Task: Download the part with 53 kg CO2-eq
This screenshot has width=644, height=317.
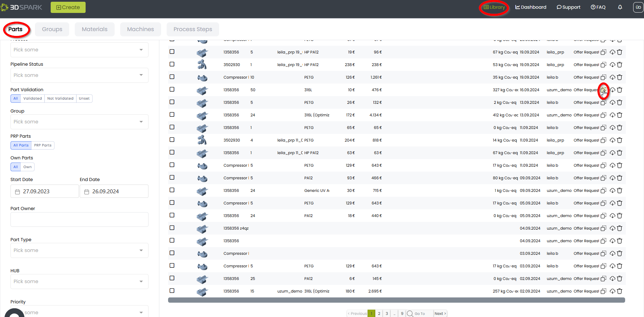Action: (x=613, y=65)
